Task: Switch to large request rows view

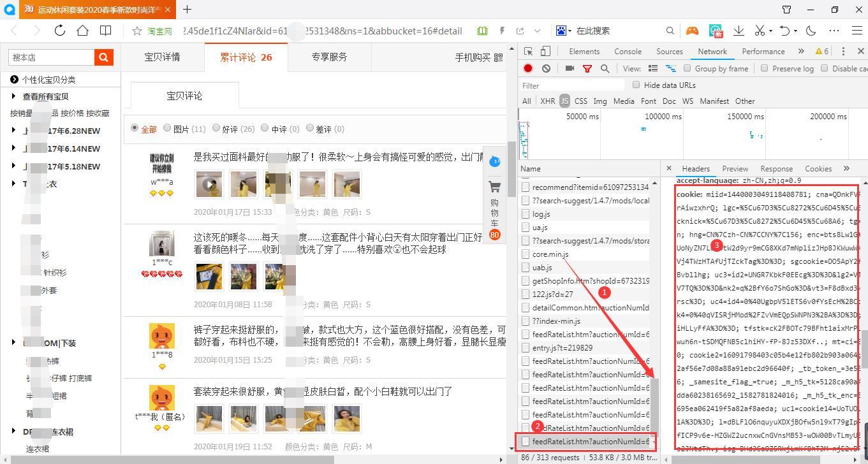Action: coord(652,68)
